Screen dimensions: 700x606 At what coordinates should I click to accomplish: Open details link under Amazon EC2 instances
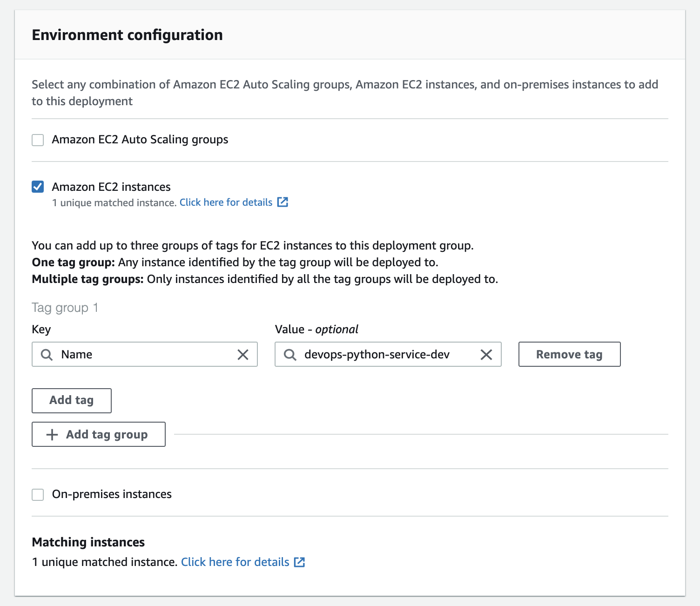point(226,202)
